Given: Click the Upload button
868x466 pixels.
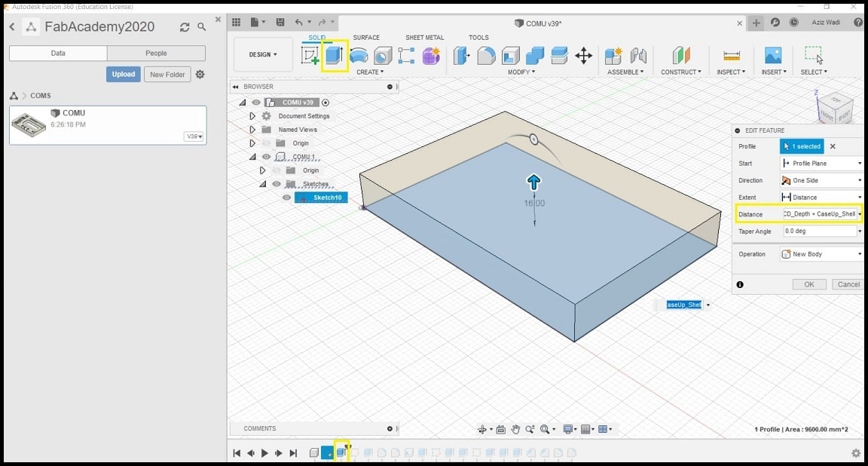Looking at the screenshot, I should click(x=124, y=75).
